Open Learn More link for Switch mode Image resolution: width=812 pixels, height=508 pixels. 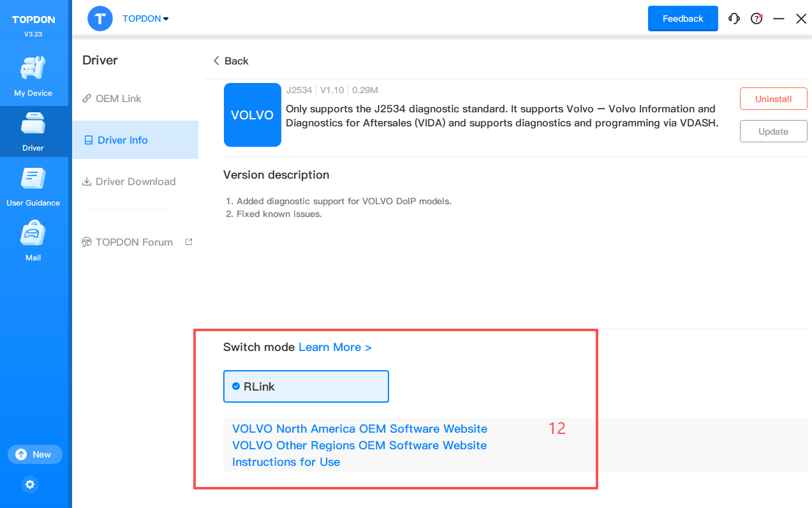tap(335, 347)
